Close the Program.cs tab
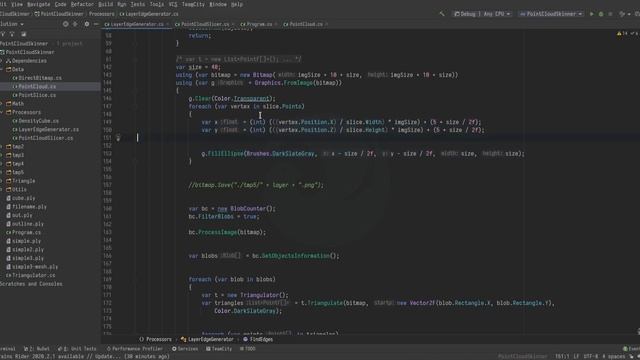Viewport: 640px width, 360px height. [276, 24]
